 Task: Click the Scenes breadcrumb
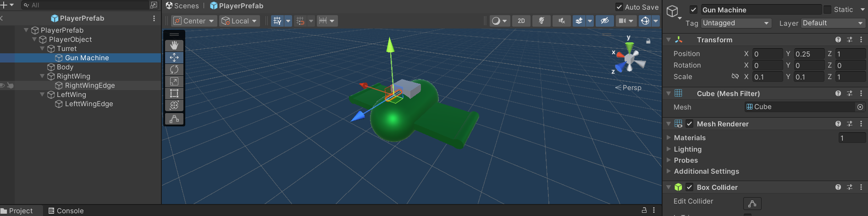pos(182,6)
